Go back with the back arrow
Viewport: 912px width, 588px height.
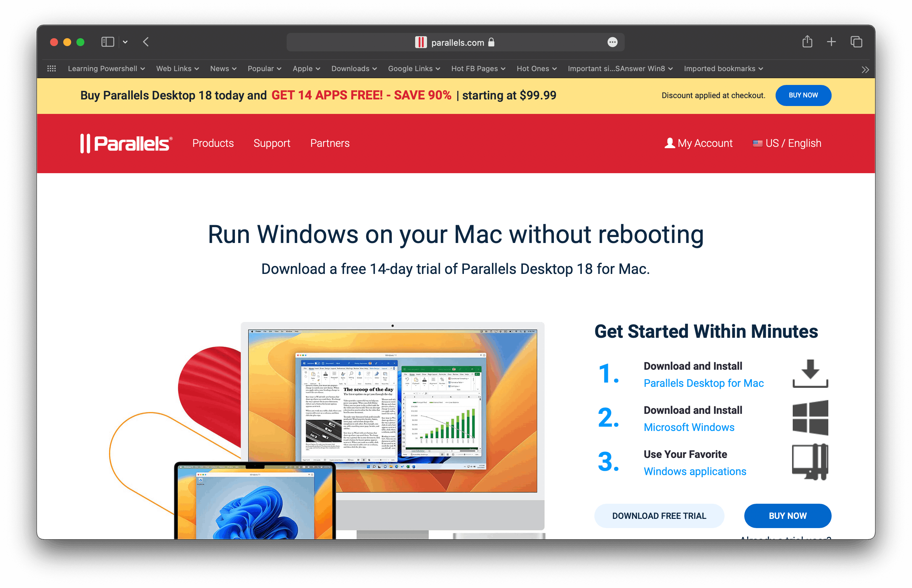click(x=146, y=42)
